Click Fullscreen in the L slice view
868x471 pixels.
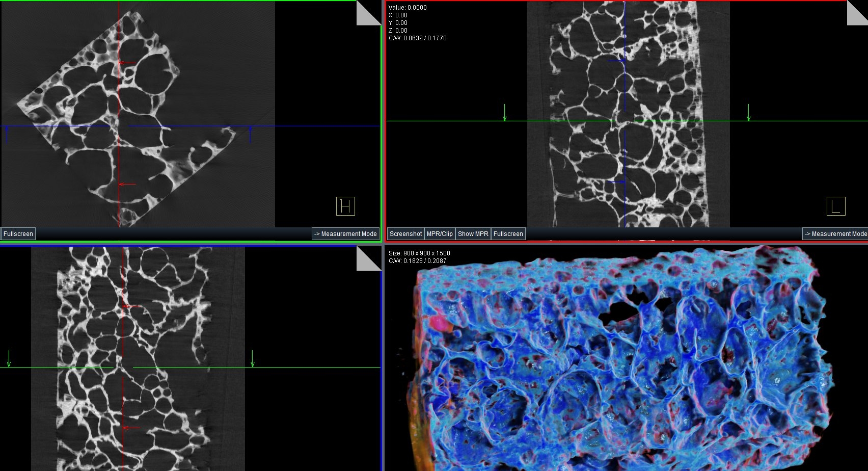[x=508, y=234]
